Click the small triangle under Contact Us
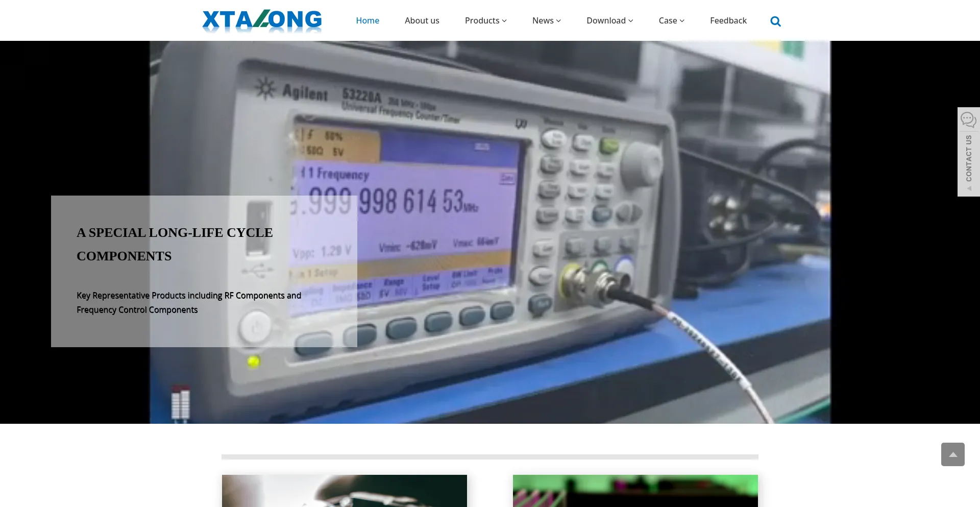This screenshot has width=980, height=507. tap(969, 189)
